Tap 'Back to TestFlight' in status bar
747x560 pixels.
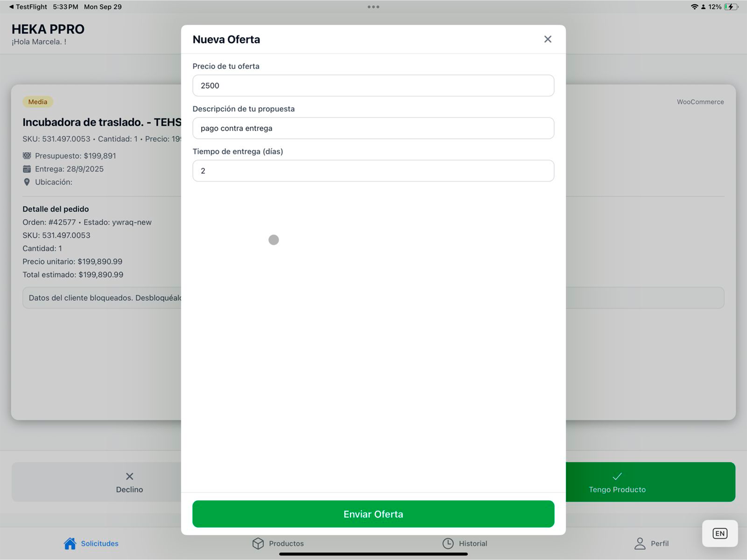tap(28, 7)
